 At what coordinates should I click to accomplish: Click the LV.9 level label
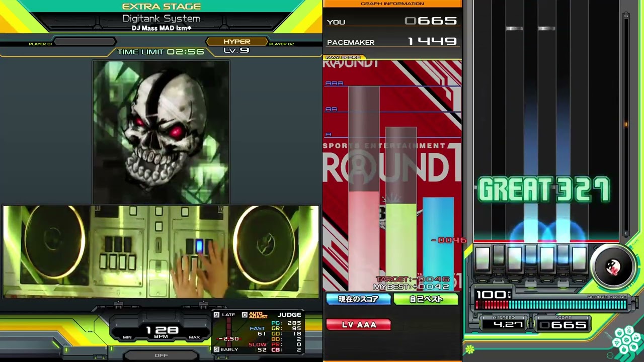click(x=236, y=50)
